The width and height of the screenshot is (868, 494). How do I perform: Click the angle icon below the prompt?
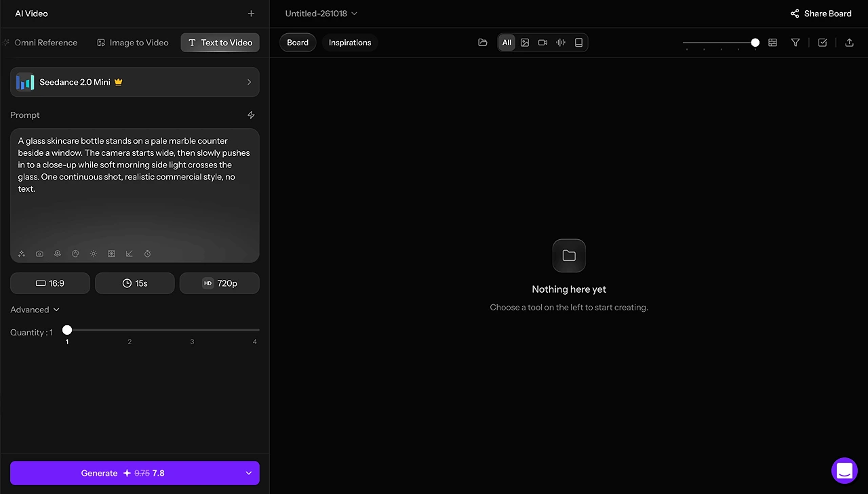(x=130, y=254)
